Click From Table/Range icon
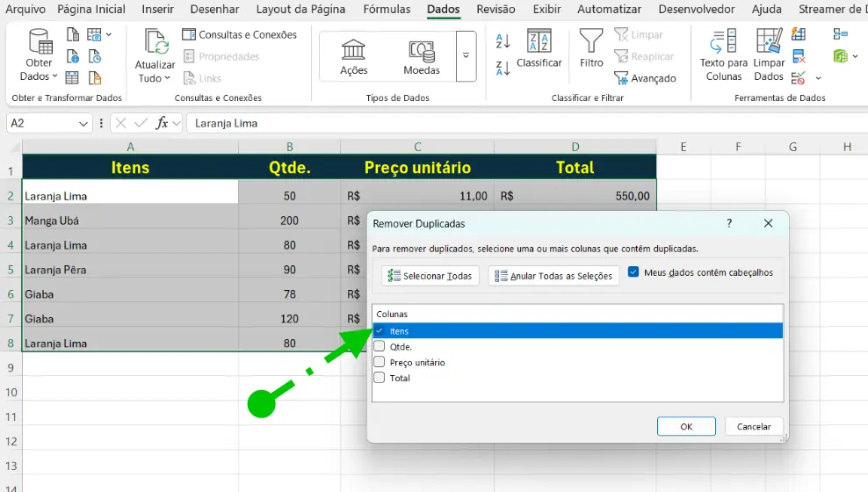The height and width of the screenshot is (492, 868). (x=72, y=78)
